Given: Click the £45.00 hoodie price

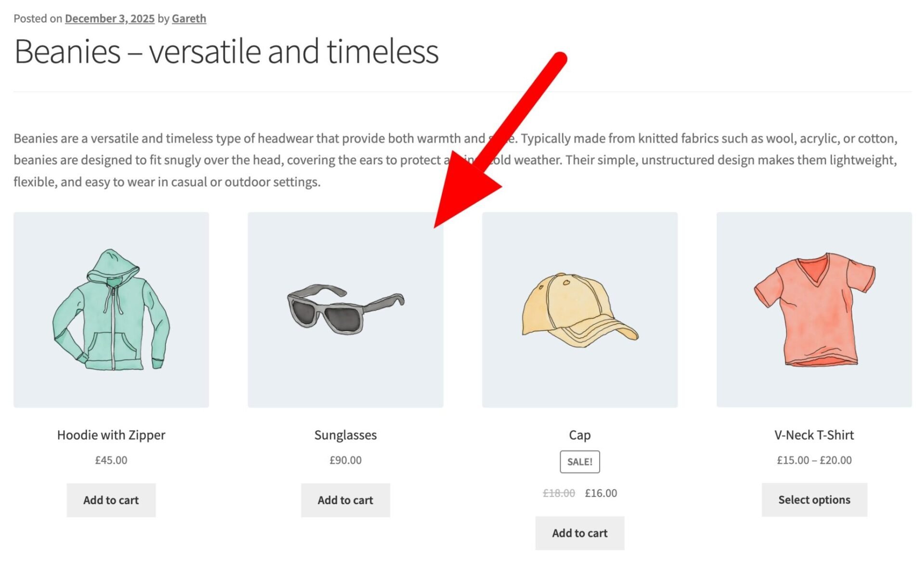Looking at the screenshot, I should (111, 460).
